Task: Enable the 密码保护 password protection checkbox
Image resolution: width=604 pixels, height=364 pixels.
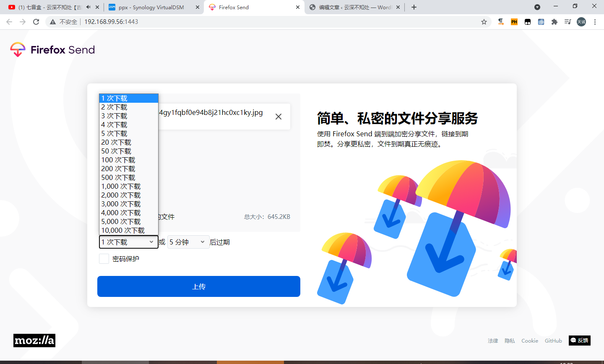Action: point(104,259)
